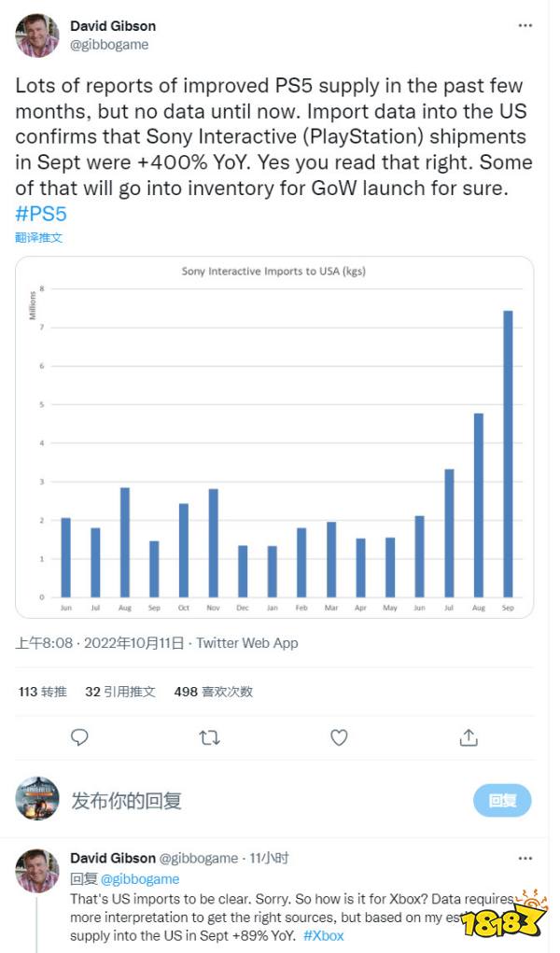Open David Gibson's profile avatar at top

[x=38, y=35]
